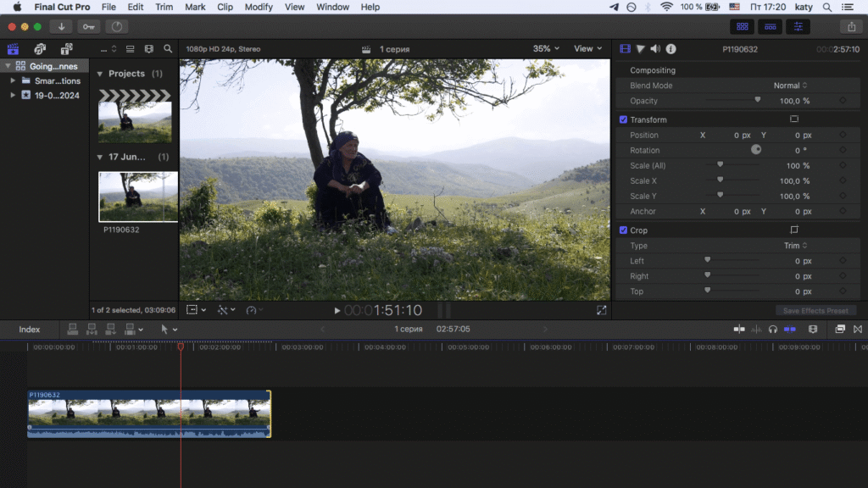Viewport: 868px width, 488px height.
Task: Open clip appearance icon in timeline
Action: tap(813, 330)
